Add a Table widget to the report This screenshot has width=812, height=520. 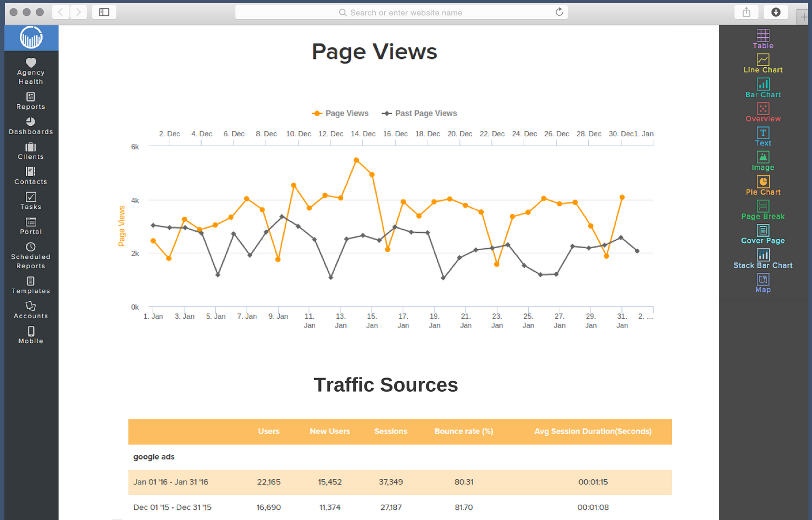click(x=763, y=38)
